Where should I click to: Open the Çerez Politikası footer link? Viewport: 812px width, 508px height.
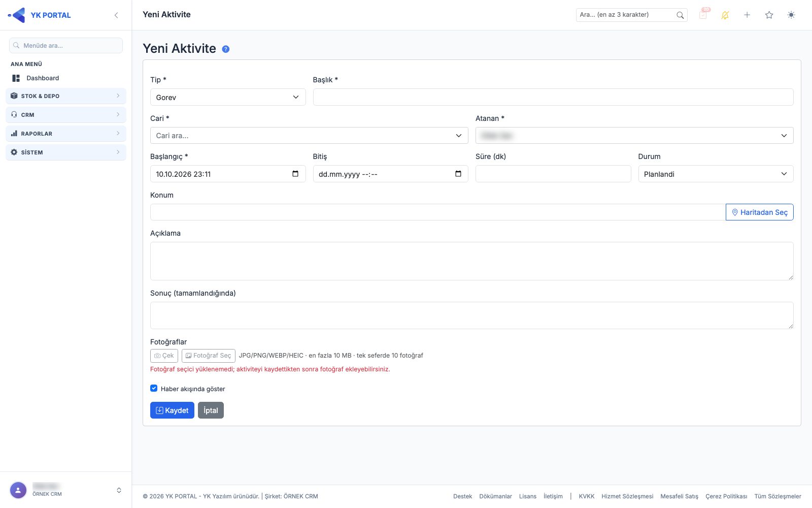click(726, 496)
